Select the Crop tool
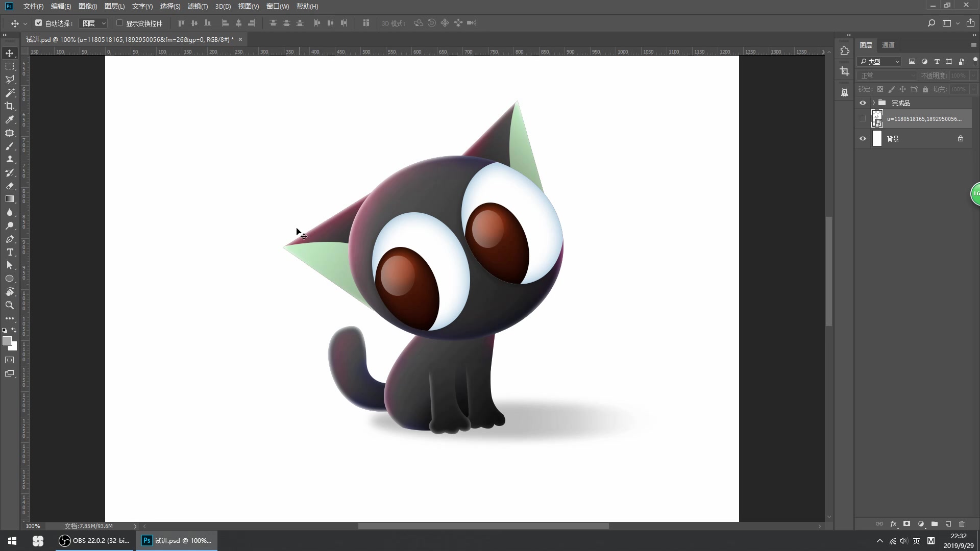The width and height of the screenshot is (980, 551). (10, 106)
